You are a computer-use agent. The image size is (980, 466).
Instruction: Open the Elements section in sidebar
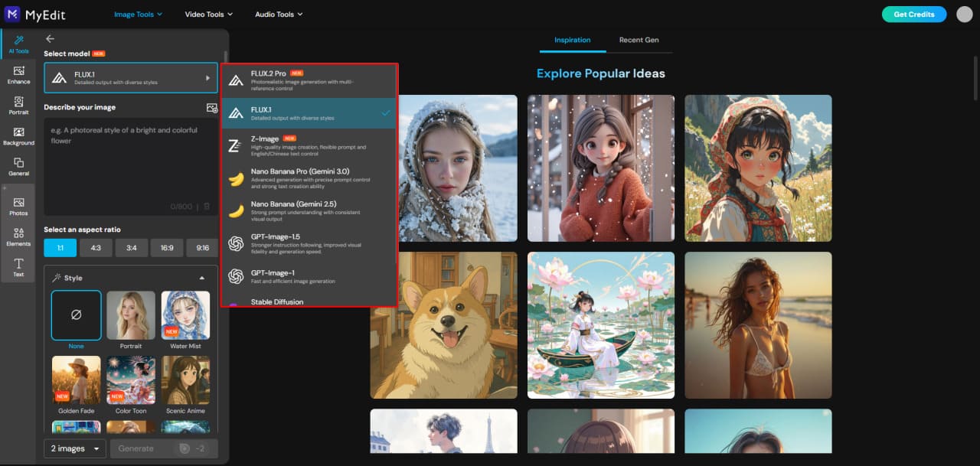pos(18,237)
